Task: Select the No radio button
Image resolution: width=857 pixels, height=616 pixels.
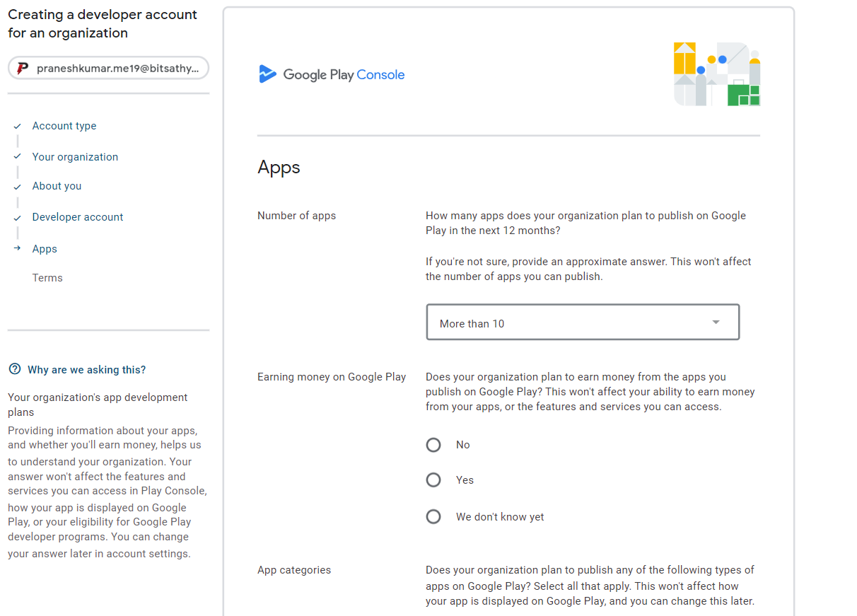Action: (433, 445)
